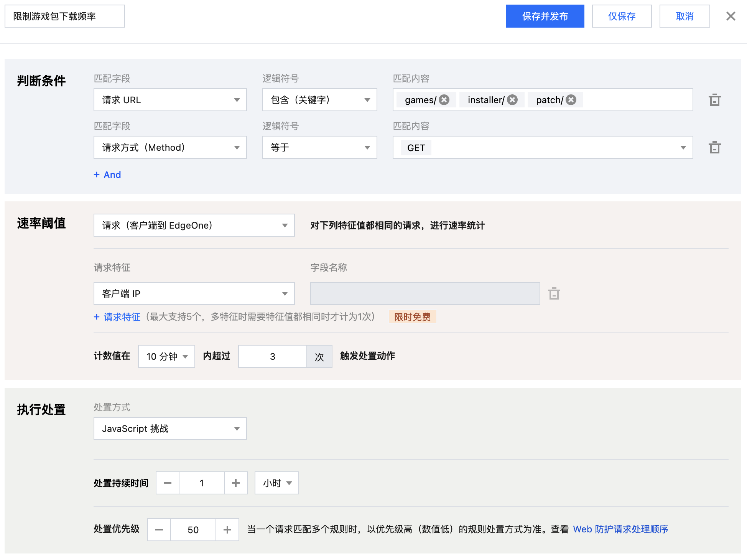Click the rule name input field
The height and width of the screenshot is (560, 747).
click(x=65, y=16)
